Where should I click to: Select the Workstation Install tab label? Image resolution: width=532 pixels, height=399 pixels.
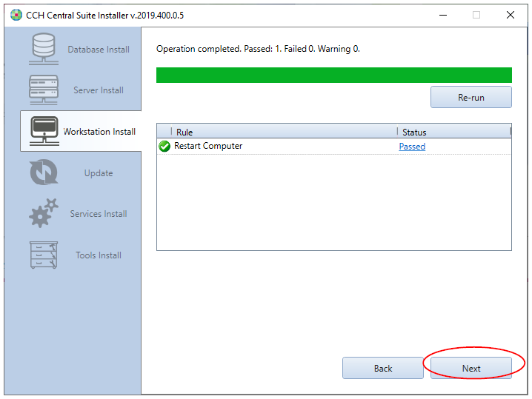99,132
